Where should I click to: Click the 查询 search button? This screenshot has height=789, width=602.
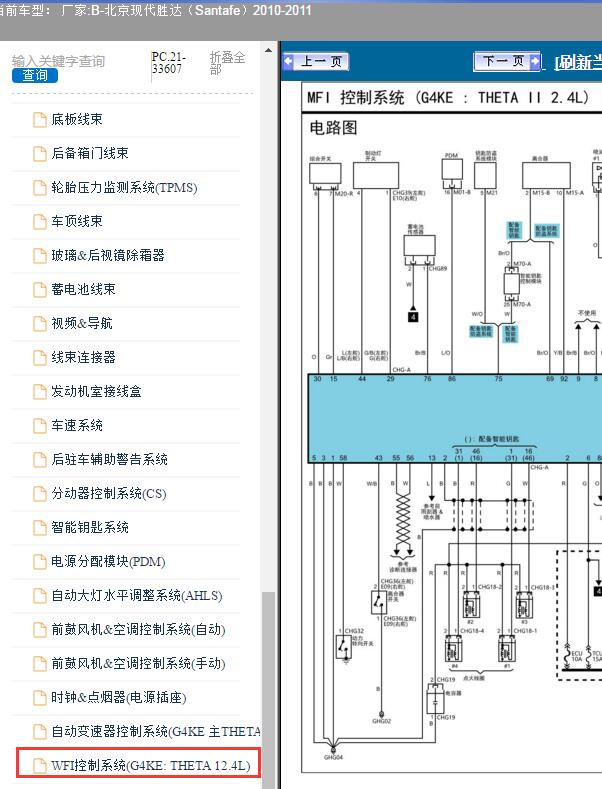pyautogui.click(x=35, y=75)
